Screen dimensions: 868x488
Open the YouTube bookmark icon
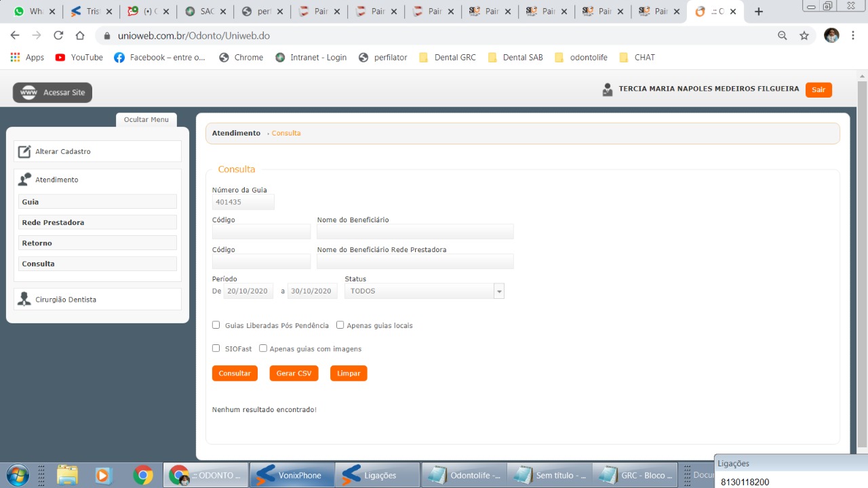(60, 58)
